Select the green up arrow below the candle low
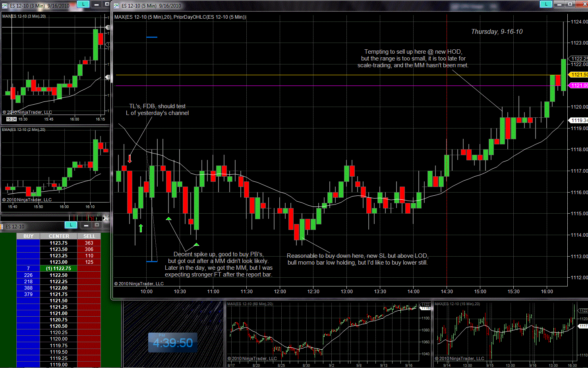This screenshot has width=588, height=368. pyautogui.click(x=141, y=228)
